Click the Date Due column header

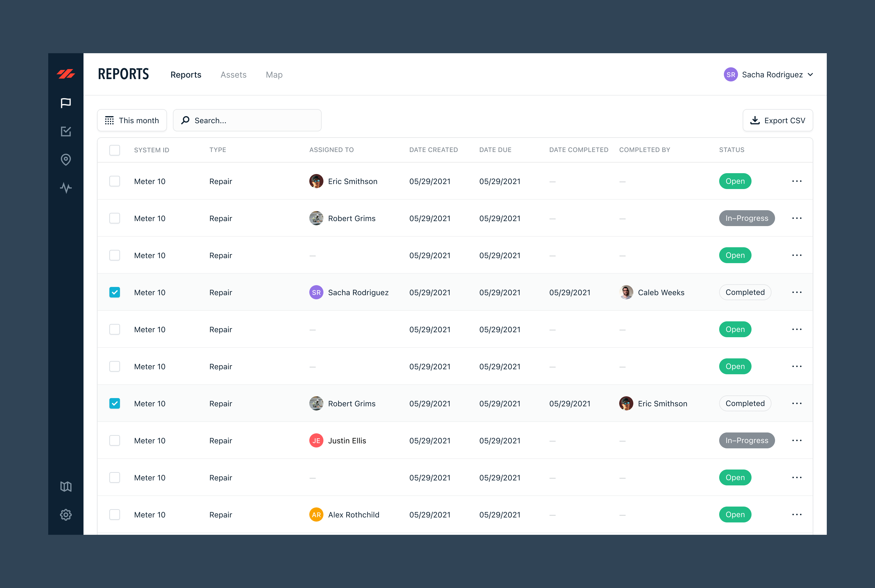495,150
